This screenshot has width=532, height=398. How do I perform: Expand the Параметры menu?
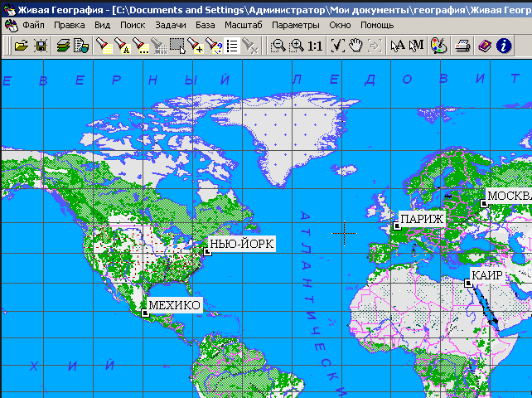tap(296, 25)
